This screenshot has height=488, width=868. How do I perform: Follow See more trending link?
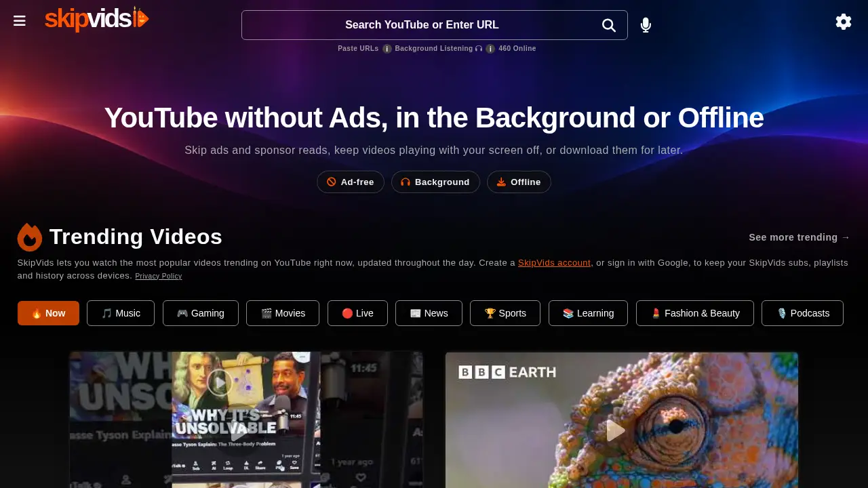click(x=799, y=237)
